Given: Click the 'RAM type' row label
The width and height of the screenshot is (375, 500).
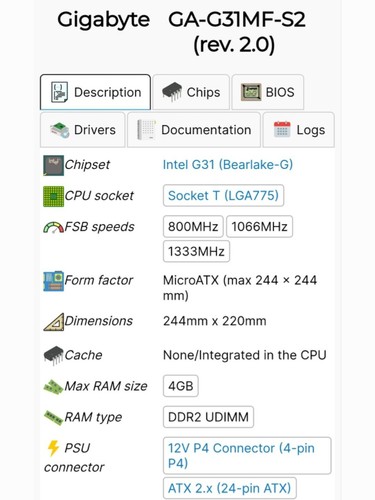Looking at the screenshot, I should click(x=93, y=417).
